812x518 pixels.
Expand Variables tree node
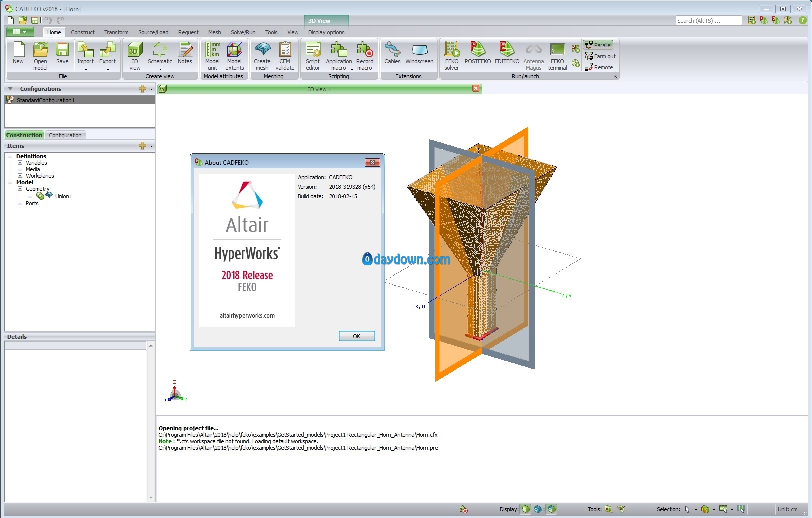pos(20,163)
